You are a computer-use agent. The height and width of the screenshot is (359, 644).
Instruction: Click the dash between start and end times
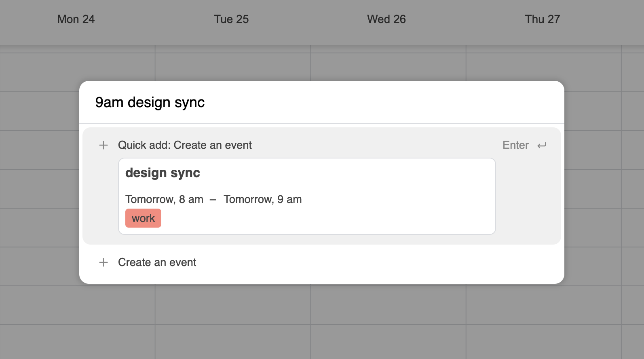[213, 199]
